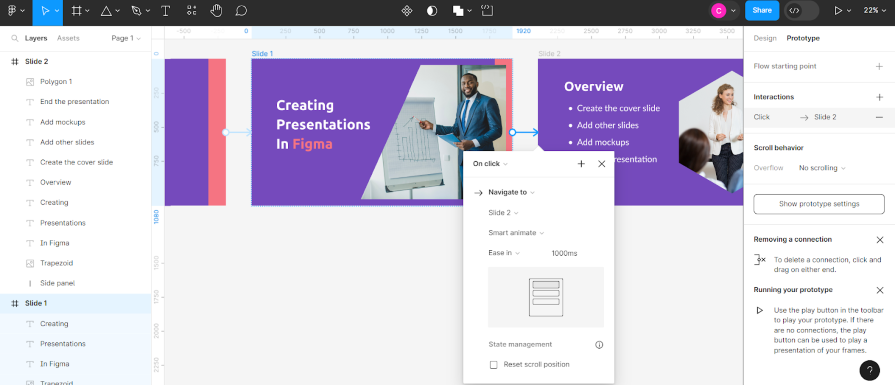The image size is (895, 385).
Task: Switch to the Assets tab
Action: pos(68,38)
